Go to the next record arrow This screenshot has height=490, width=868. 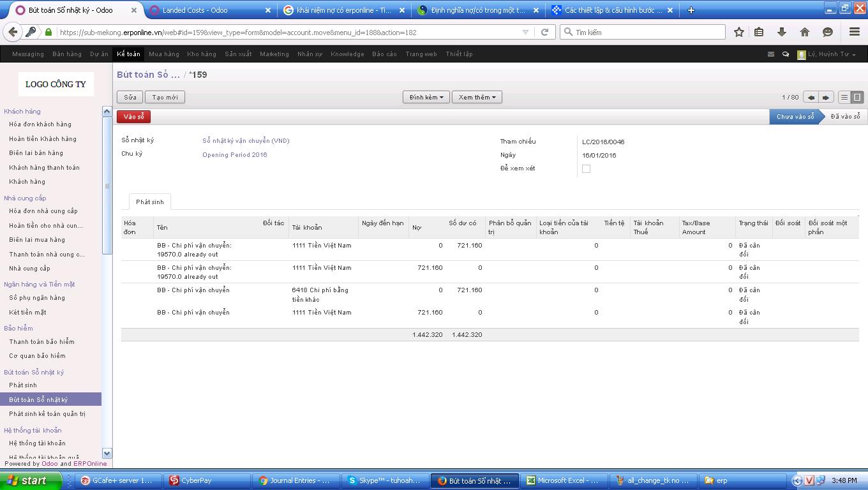826,97
